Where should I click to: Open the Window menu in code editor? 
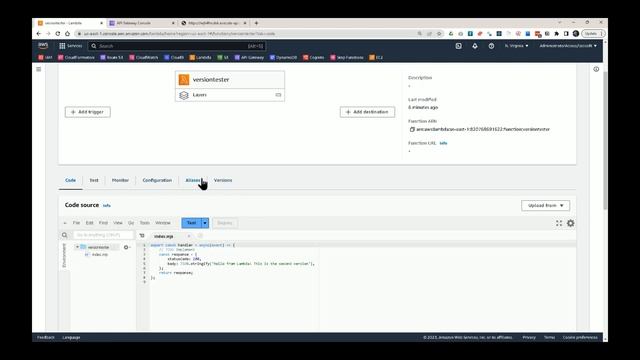(x=163, y=223)
